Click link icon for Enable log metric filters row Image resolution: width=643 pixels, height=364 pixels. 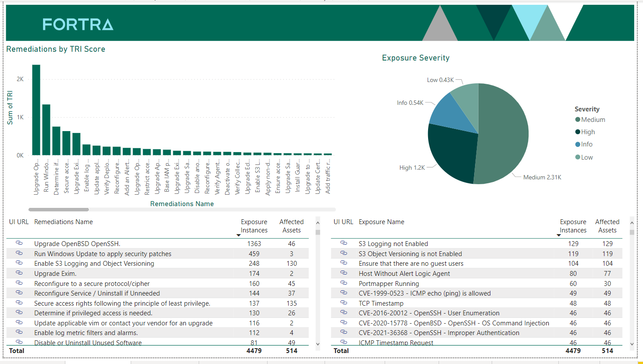[19, 332]
